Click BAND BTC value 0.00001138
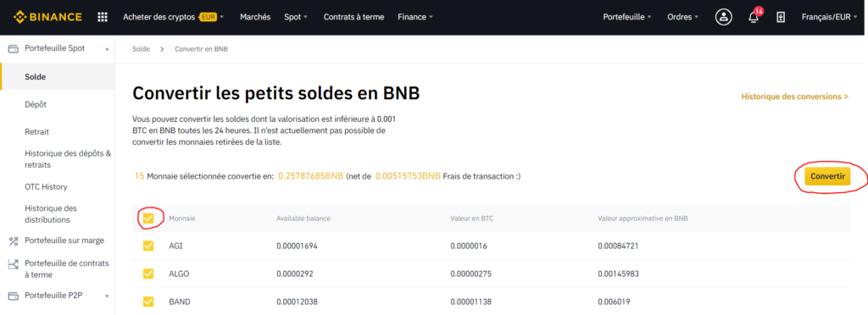868x315 pixels. point(471,301)
